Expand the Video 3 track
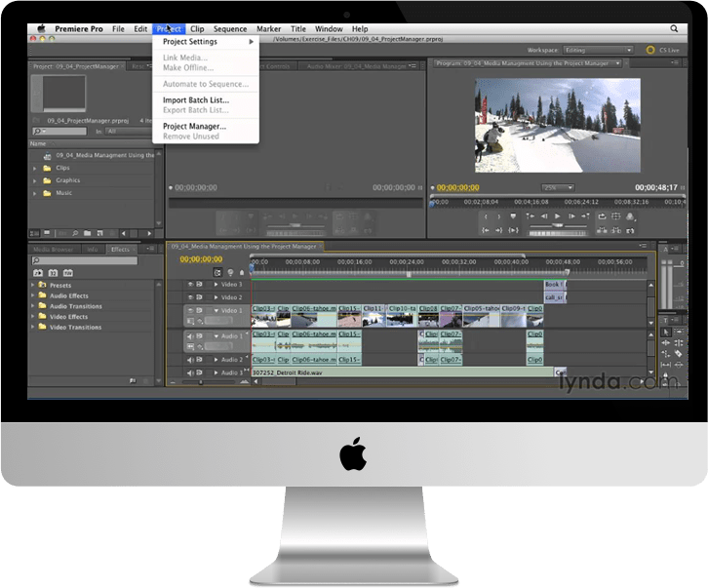Image resolution: width=708 pixels, height=588 pixels. [x=216, y=285]
